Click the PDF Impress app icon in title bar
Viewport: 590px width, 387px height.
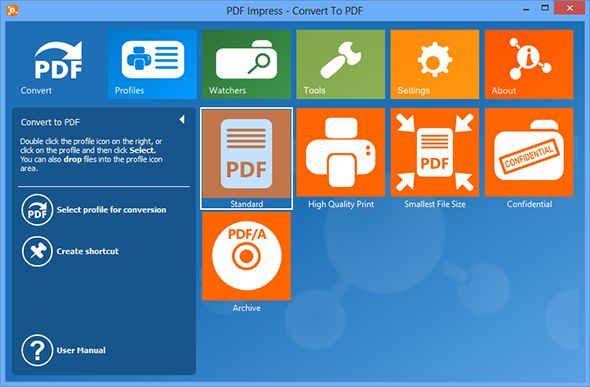coord(12,10)
